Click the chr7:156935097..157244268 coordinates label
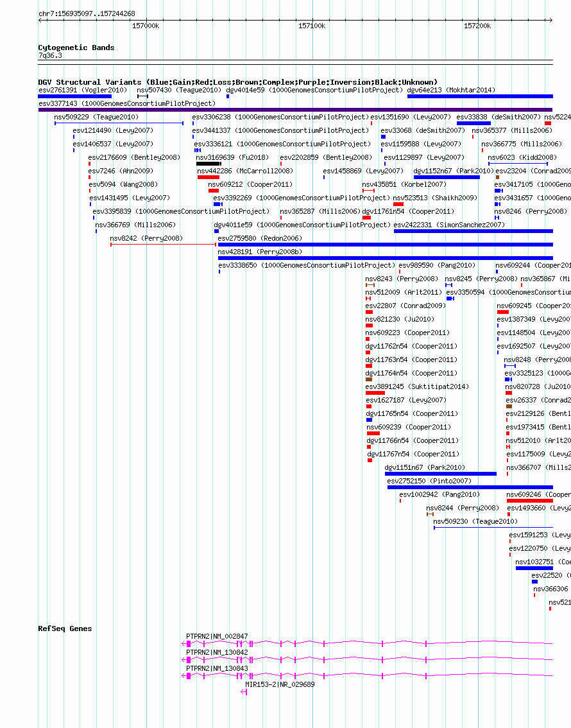 point(87,14)
